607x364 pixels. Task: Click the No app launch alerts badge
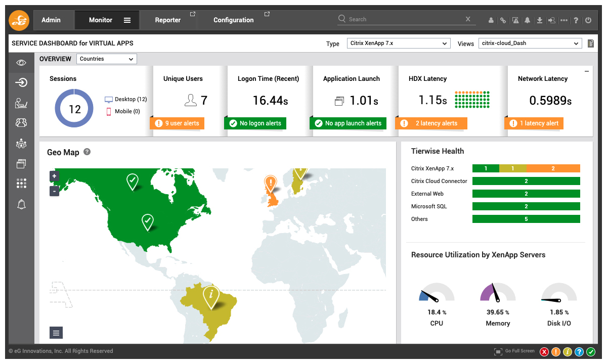coord(348,123)
